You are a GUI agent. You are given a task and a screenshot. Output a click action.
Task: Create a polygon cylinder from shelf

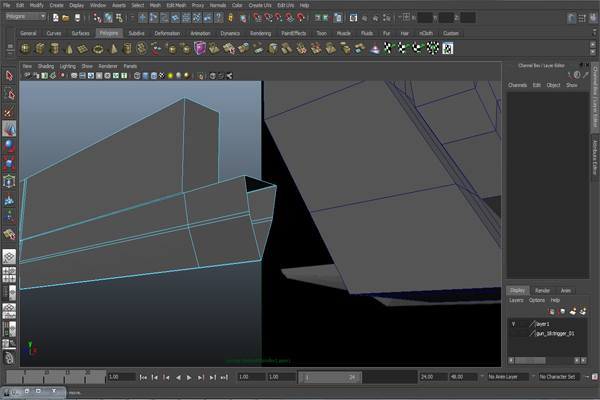coord(54,49)
